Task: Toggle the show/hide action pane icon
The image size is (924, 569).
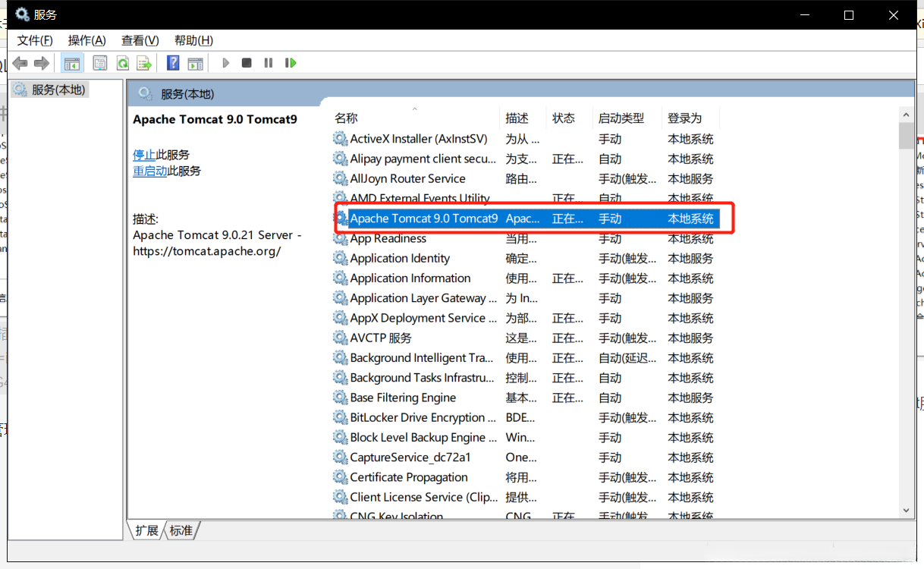Action: pyautogui.click(x=195, y=63)
